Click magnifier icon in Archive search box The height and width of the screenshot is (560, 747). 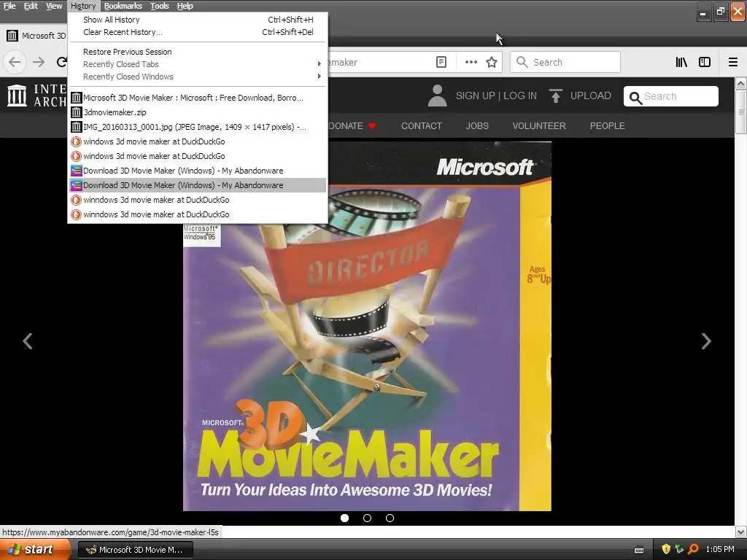(x=635, y=98)
